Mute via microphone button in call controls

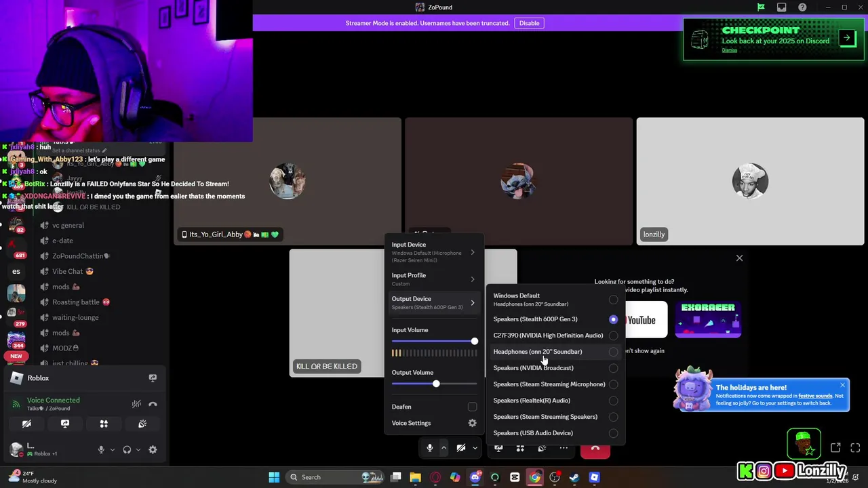click(429, 448)
